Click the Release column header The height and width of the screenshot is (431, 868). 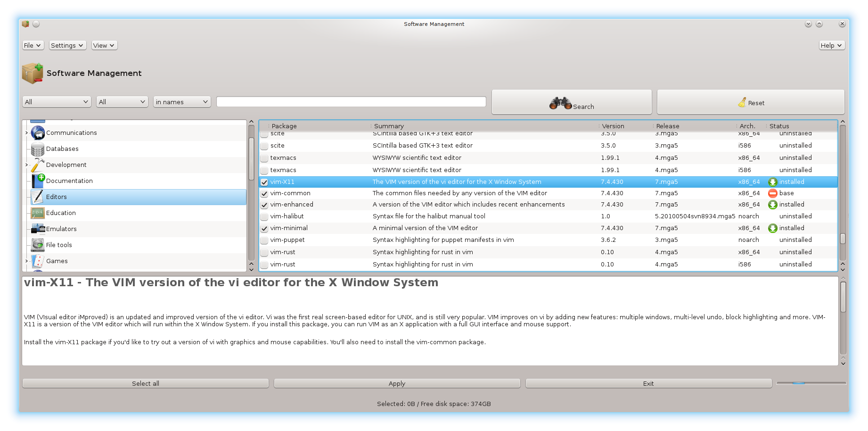point(695,126)
